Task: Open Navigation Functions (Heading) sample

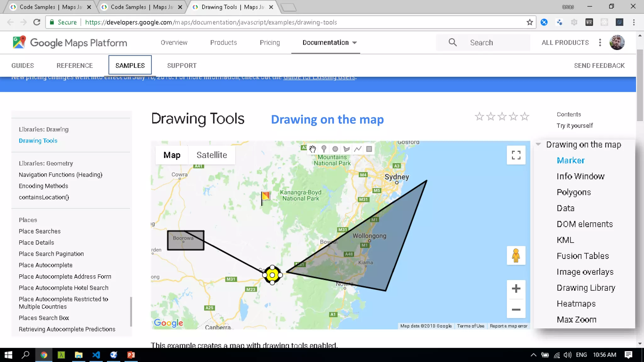Action: 60,174
